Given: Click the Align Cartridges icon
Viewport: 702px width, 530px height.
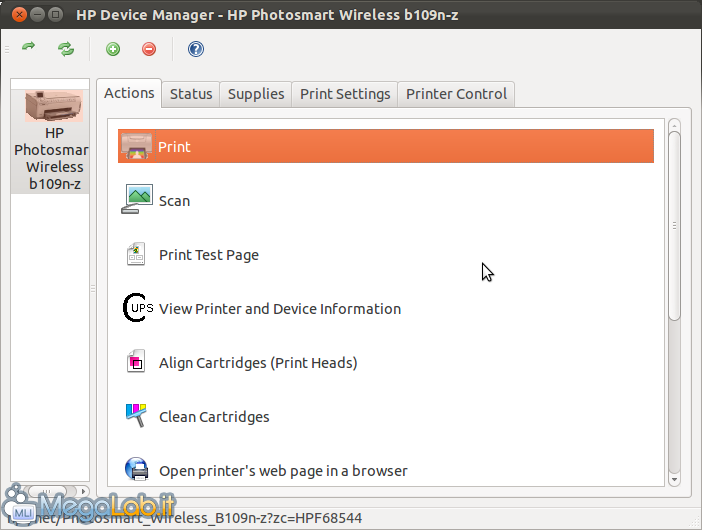Looking at the screenshot, I should (x=136, y=362).
